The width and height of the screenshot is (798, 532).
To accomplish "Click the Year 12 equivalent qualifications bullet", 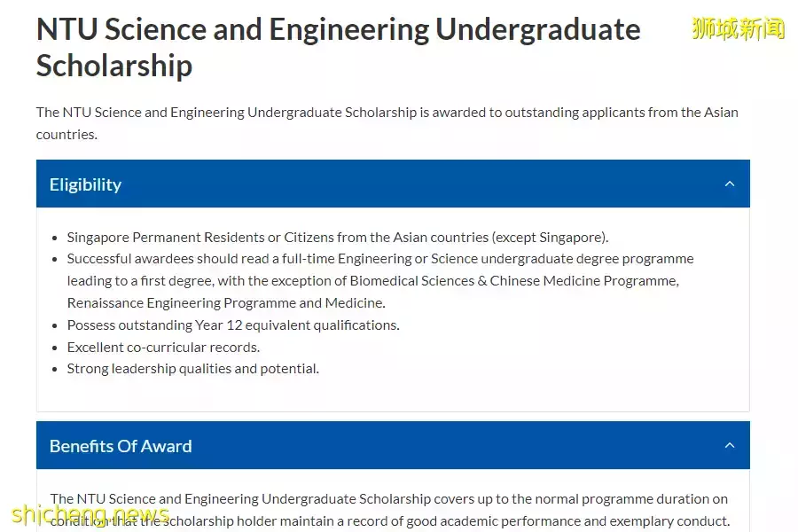I will pyautogui.click(x=232, y=325).
